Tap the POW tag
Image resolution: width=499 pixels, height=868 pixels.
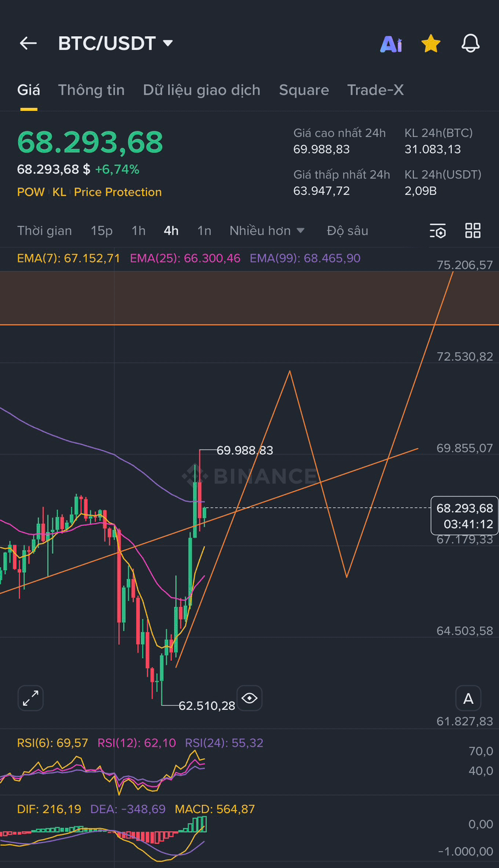pos(31,192)
